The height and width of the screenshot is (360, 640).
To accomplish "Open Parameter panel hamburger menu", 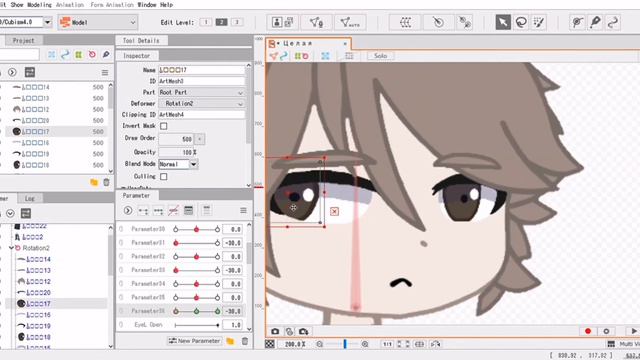I will point(243,211).
